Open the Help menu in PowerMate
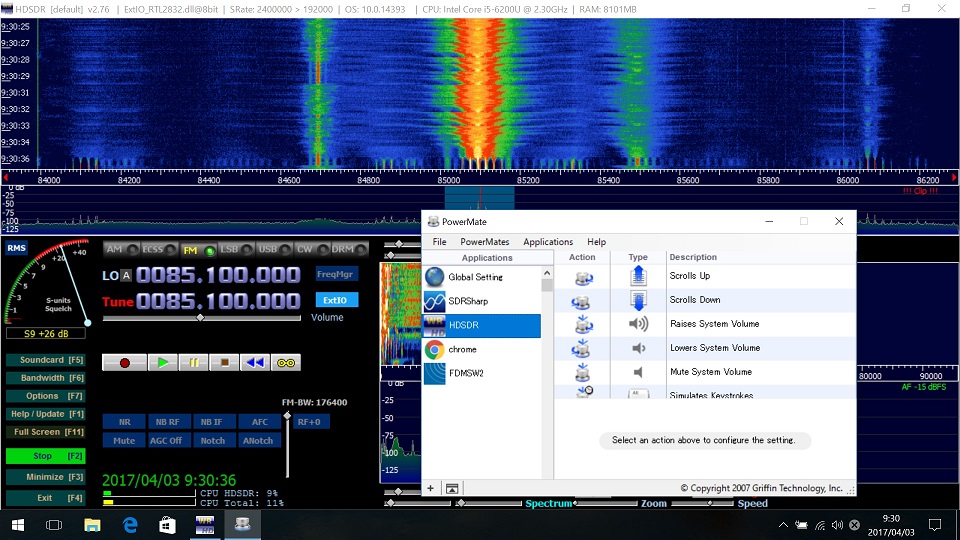This screenshot has width=960, height=540. (x=596, y=242)
